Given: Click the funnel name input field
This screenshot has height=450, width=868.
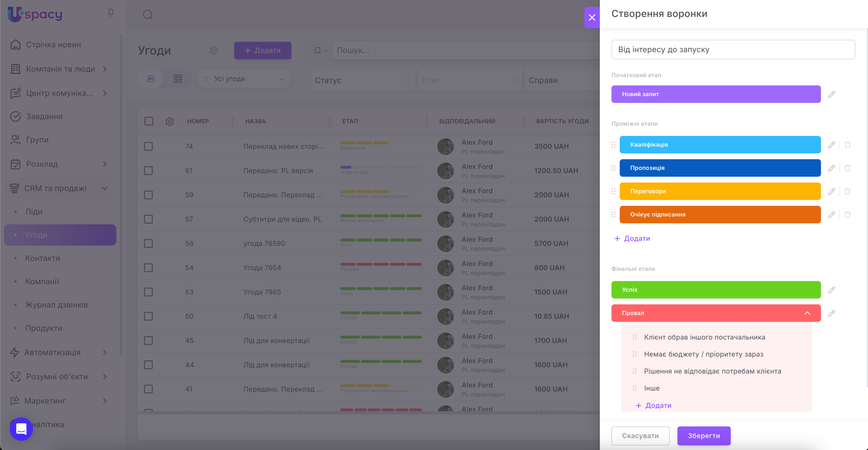Looking at the screenshot, I should pos(733,50).
